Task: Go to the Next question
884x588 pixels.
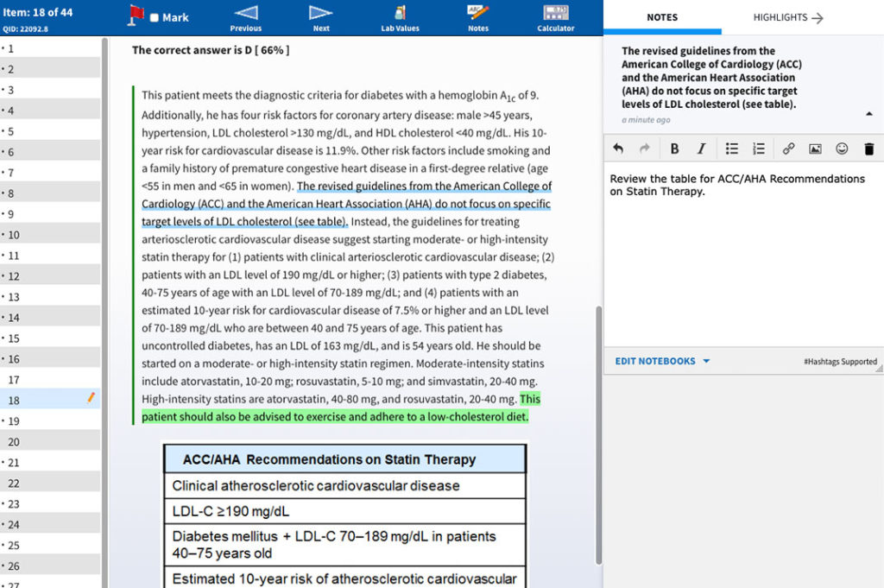Action: [319, 17]
